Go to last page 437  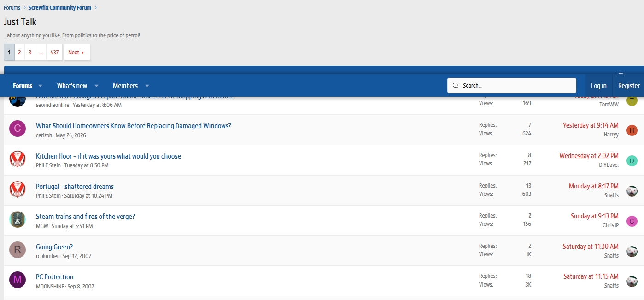pos(54,53)
